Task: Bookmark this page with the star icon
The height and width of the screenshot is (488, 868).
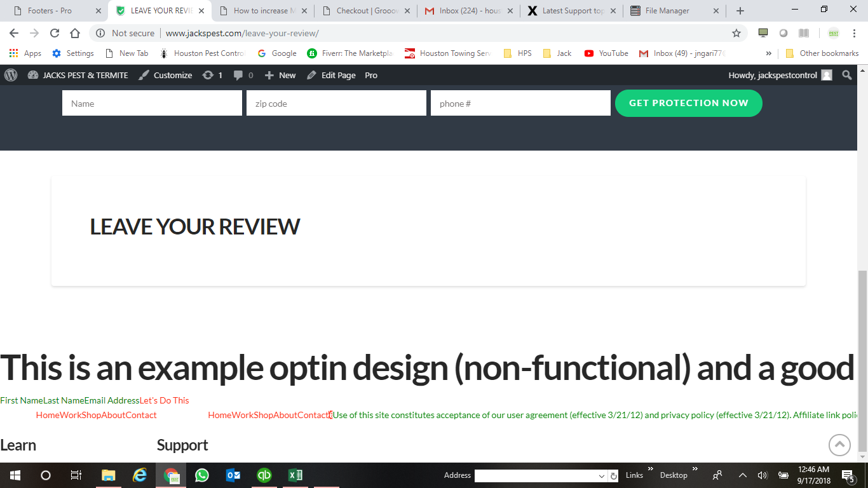Action: tap(736, 33)
